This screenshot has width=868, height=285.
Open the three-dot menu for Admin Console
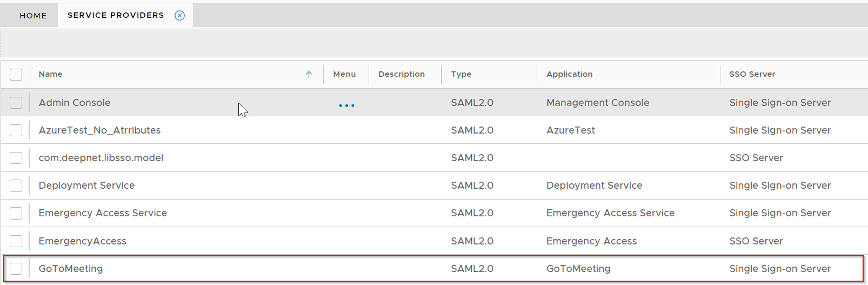346,105
